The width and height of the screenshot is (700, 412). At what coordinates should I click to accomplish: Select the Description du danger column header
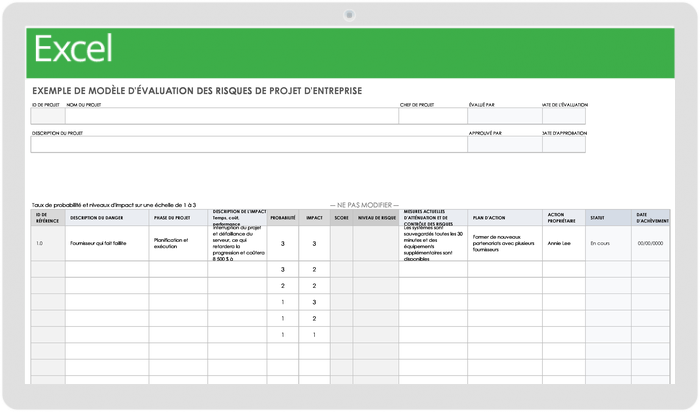click(x=107, y=217)
